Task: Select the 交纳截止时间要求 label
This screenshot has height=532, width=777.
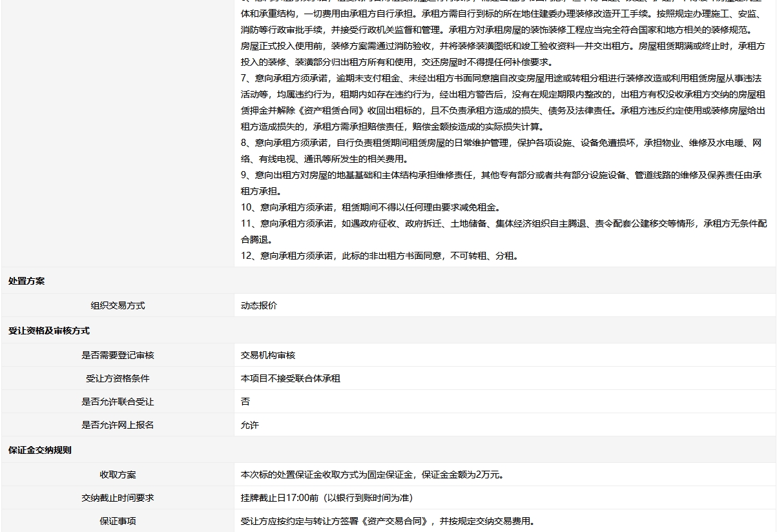Action: 118,498
